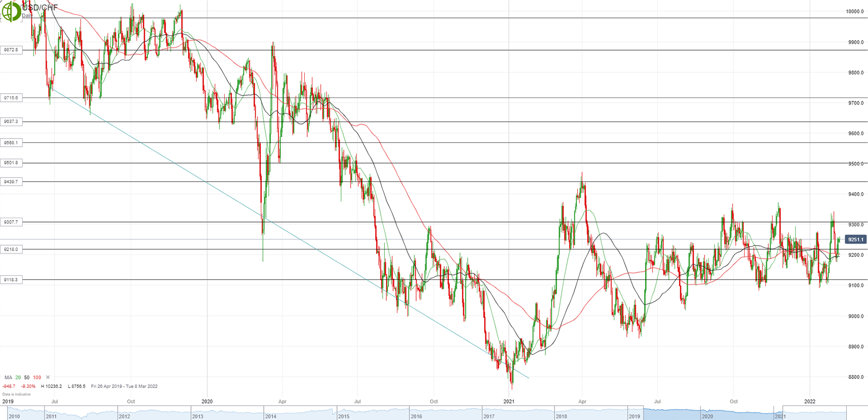The width and height of the screenshot is (868, 420).
Task: Click the 'Data is indicative' notice
Action: 16,394
